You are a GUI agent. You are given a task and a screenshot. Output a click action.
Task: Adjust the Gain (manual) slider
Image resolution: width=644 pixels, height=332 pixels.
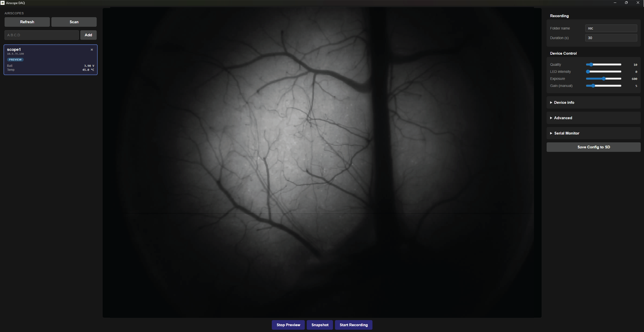pos(604,86)
